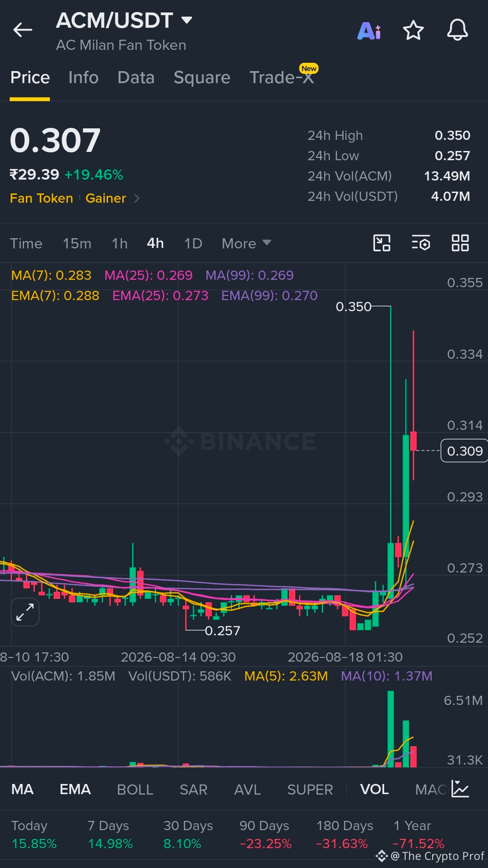Select the 1D timeframe
Screen dimensions: 488x868
click(x=193, y=243)
